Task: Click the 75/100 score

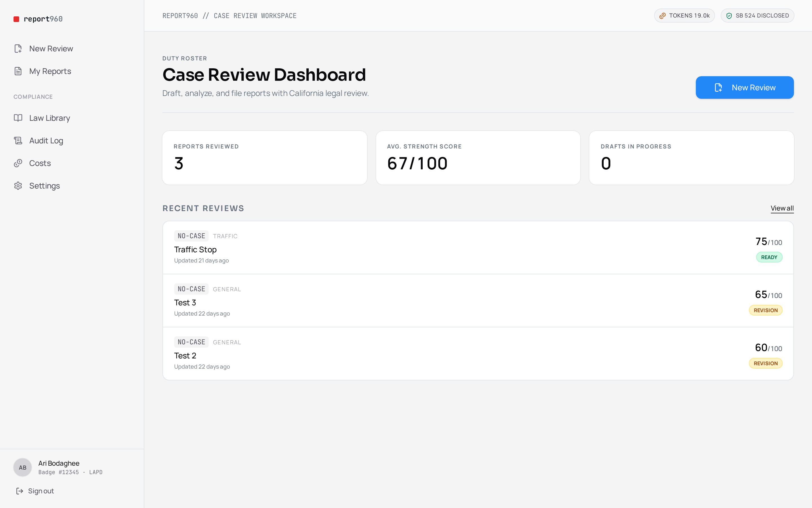Action: click(x=768, y=242)
